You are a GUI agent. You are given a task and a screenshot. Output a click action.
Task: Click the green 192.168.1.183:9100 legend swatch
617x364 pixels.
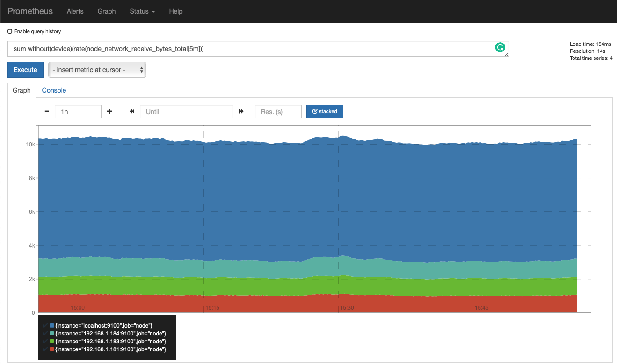(52, 342)
